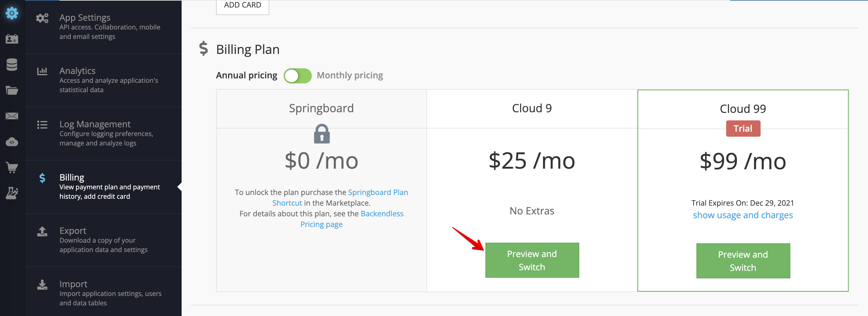Toggle Annual/Monthly pricing switch
Image resolution: width=868 pixels, height=316 pixels.
click(x=297, y=76)
